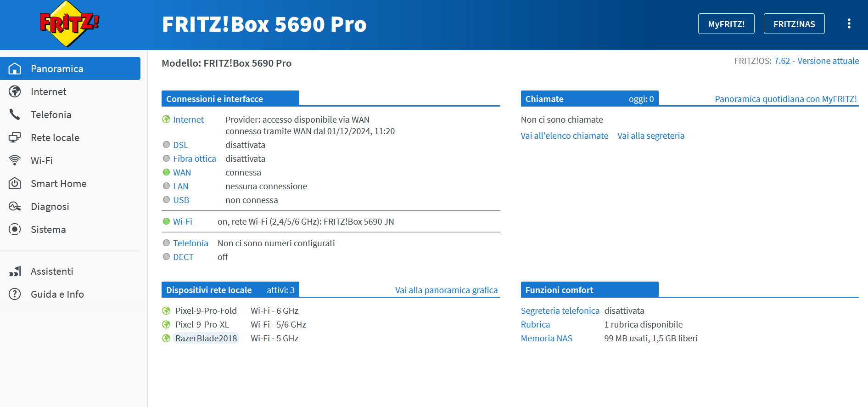Click the Internet globe icon in sidebar
868x407 pixels.
(x=15, y=91)
